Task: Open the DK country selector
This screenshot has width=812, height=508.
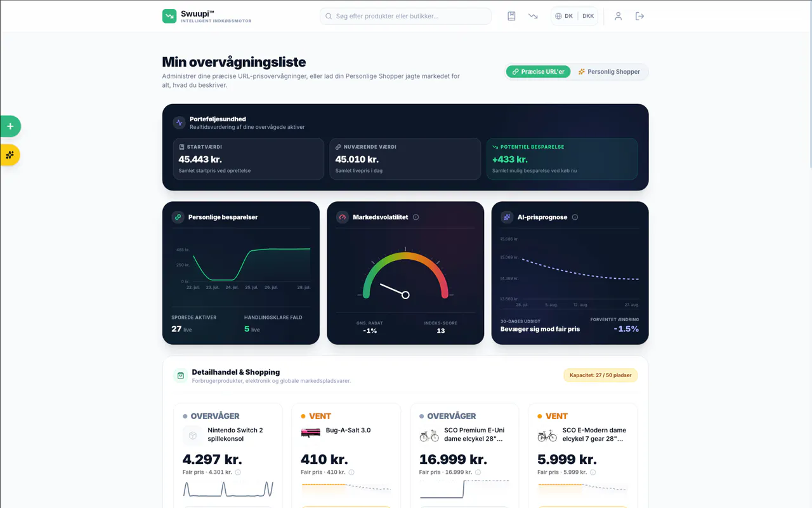Action: point(564,16)
